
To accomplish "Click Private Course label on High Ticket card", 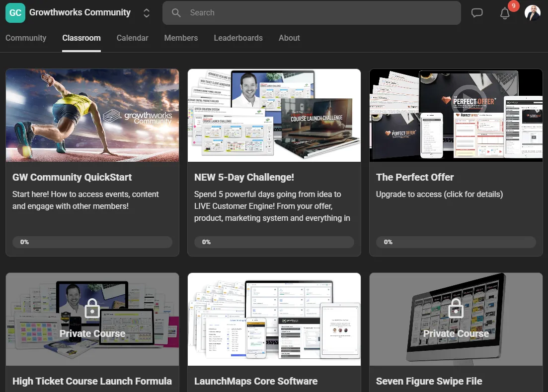I will click(x=92, y=334).
